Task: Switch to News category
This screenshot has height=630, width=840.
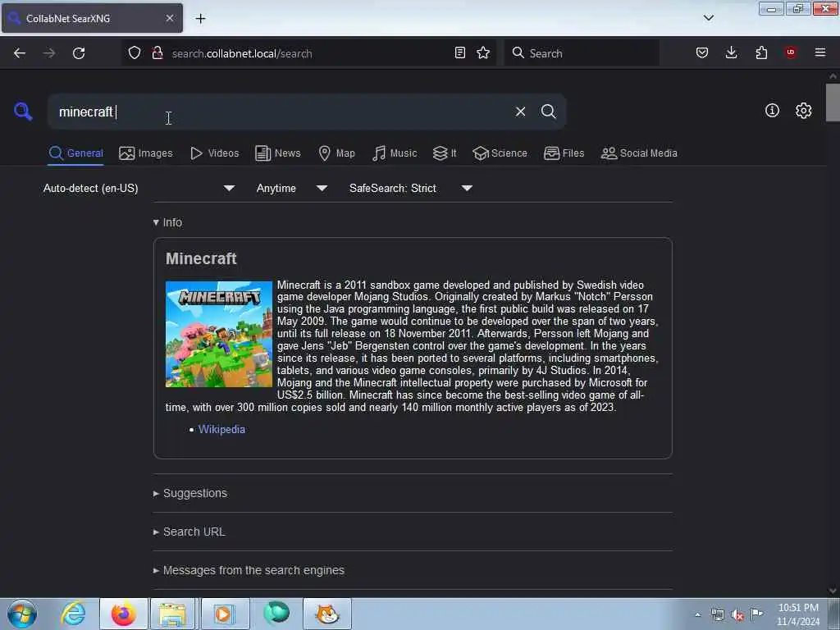Action: coord(278,153)
